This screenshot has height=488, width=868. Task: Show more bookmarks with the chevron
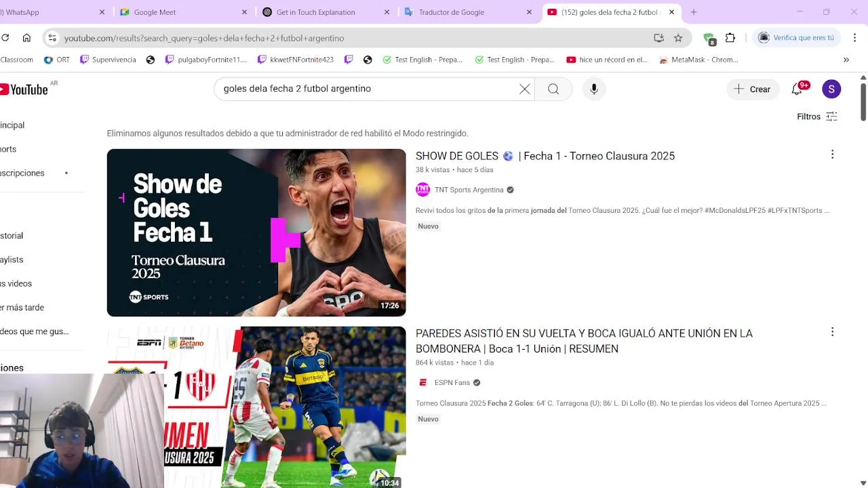[x=846, y=60]
